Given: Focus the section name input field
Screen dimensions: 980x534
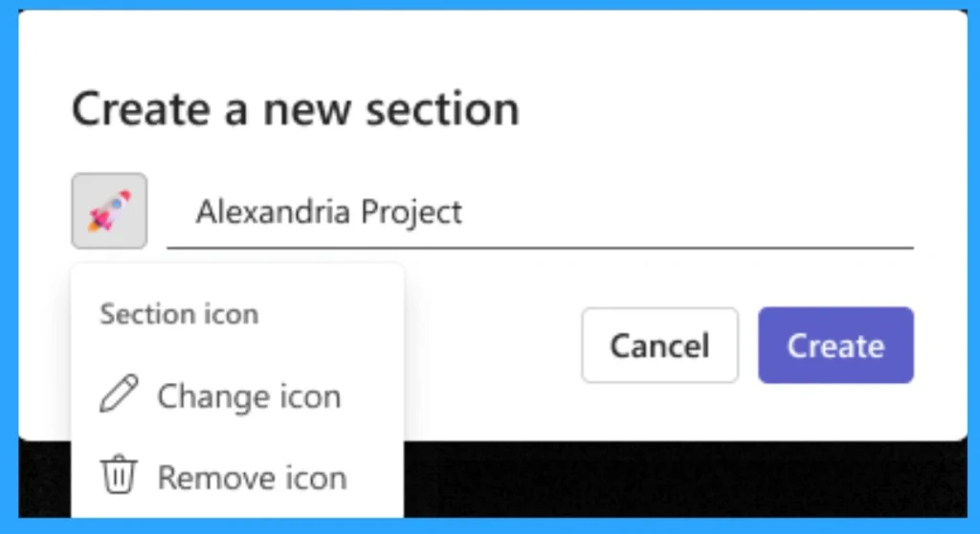Looking at the screenshot, I should (x=670, y=212).
